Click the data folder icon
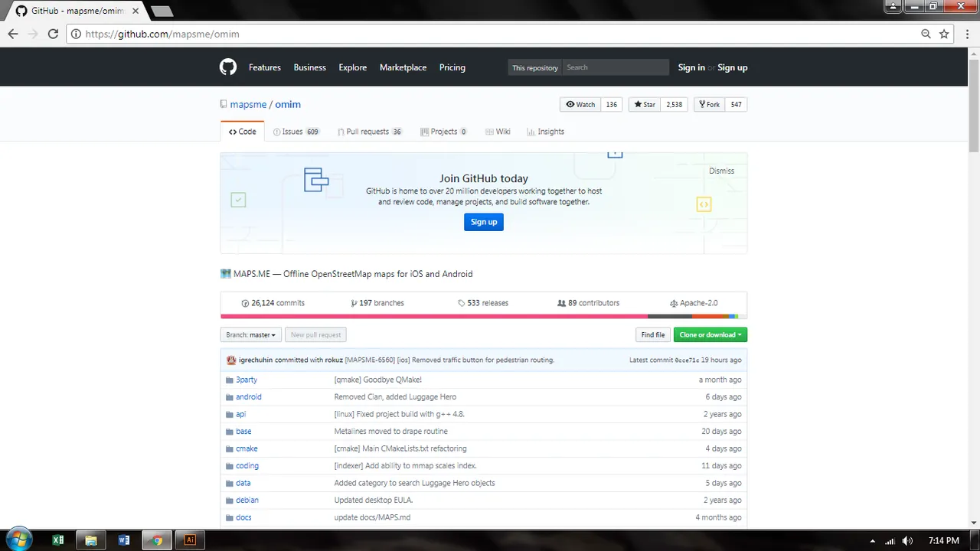Image resolution: width=980 pixels, height=551 pixels. coord(230,483)
